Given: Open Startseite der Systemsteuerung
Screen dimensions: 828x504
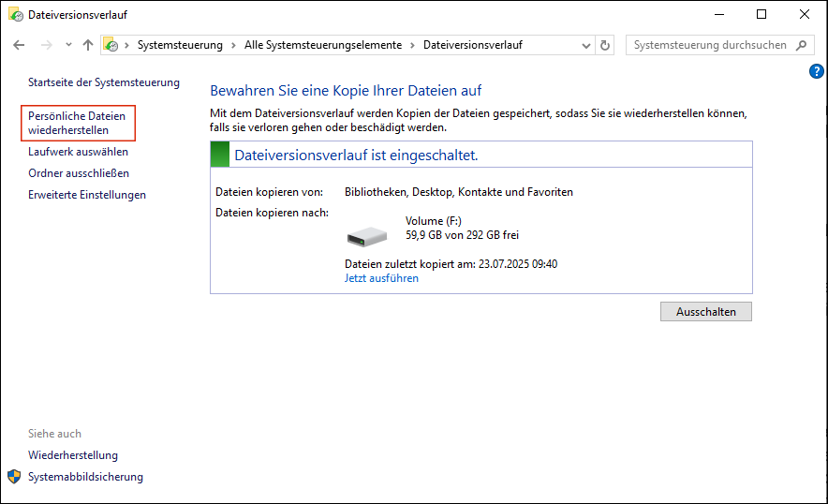Looking at the screenshot, I should click(x=104, y=82).
